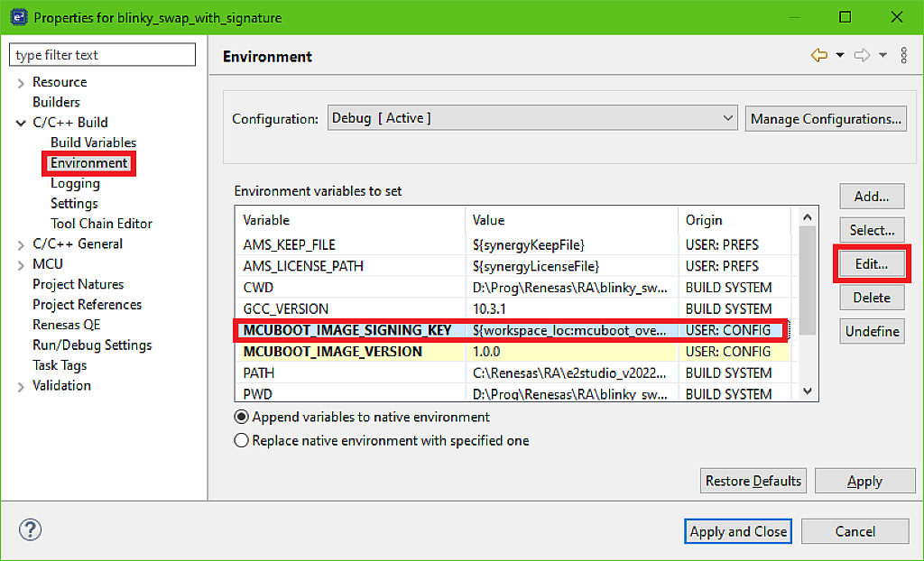This screenshot has width=924, height=561.
Task: Click the e2 studio icon in the title bar
Action: [x=18, y=16]
